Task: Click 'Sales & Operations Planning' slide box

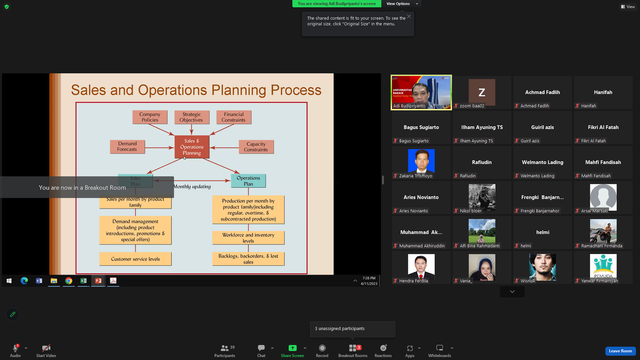Action: coord(192,147)
